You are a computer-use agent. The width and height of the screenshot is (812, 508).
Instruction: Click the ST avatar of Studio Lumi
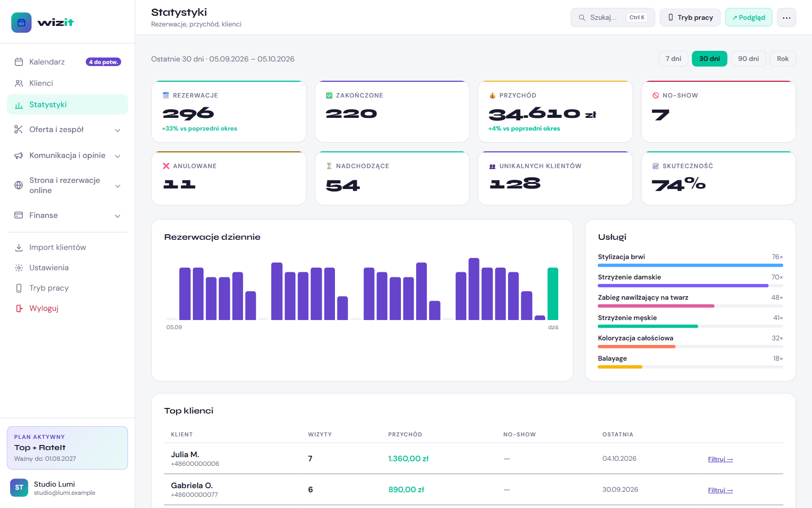pos(19,488)
